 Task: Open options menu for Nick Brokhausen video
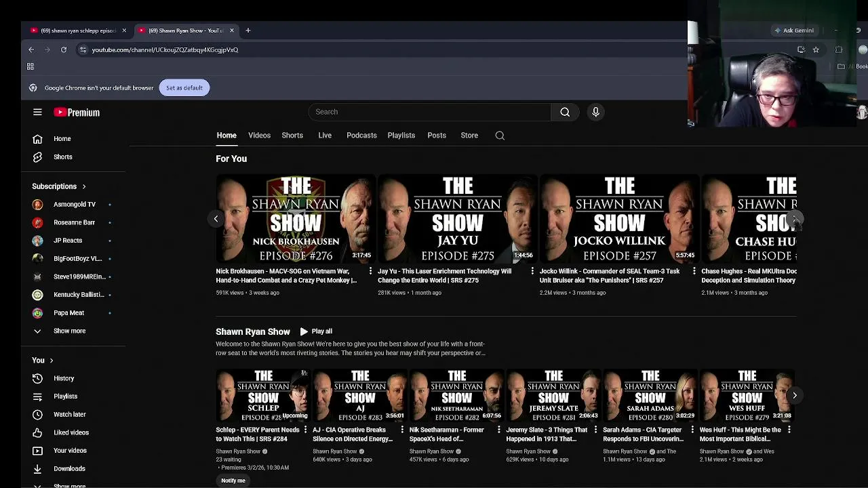click(x=370, y=271)
